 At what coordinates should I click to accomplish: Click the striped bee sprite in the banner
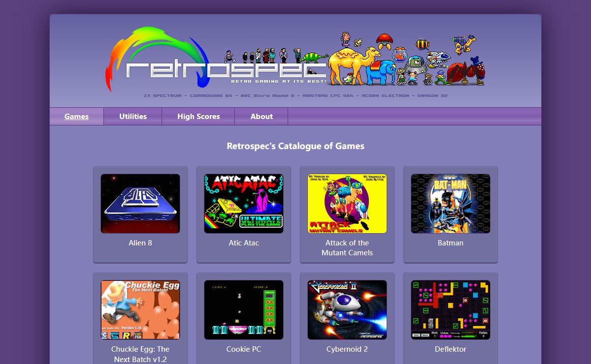[423, 45]
